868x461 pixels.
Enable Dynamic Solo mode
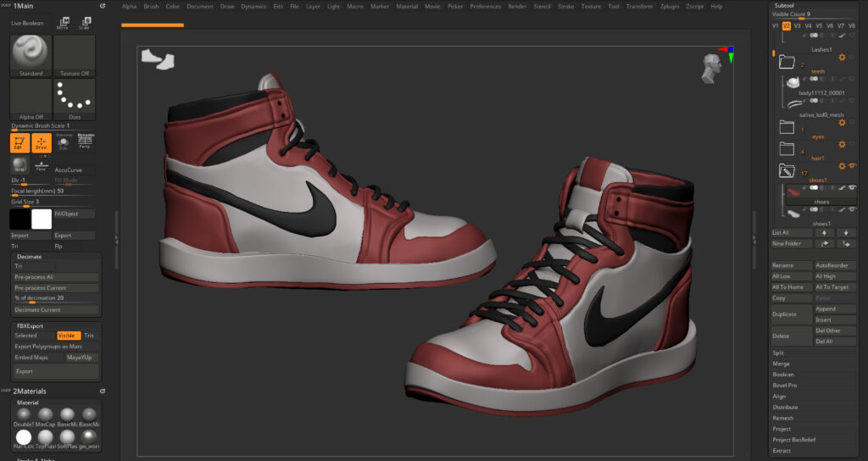(63, 142)
